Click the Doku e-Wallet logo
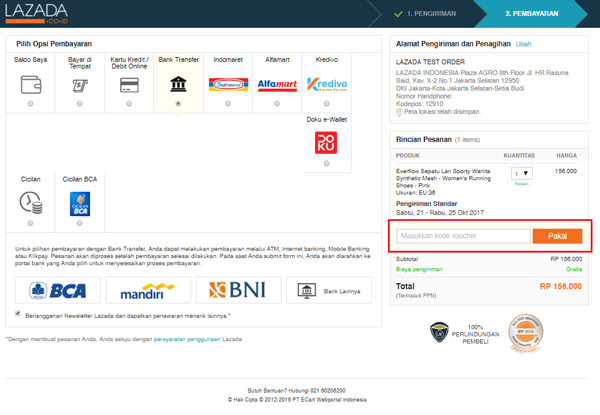 click(x=326, y=143)
